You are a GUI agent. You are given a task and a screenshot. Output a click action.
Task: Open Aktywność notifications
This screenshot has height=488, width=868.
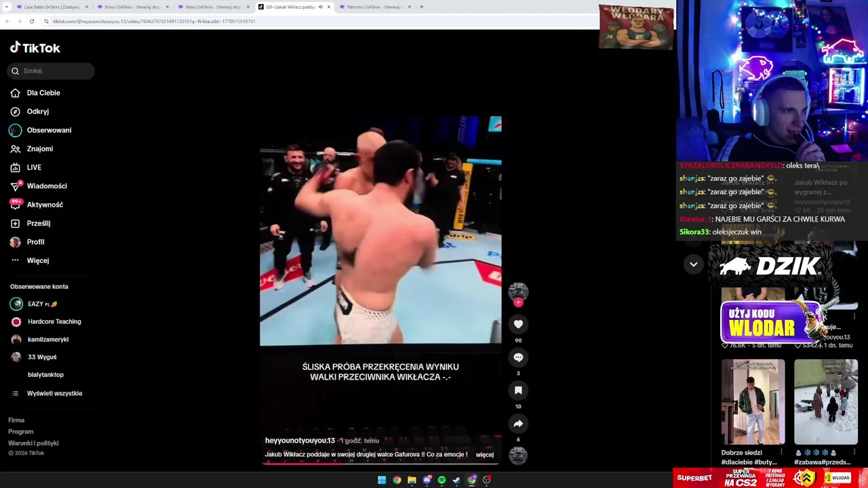pyautogui.click(x=45, y=205)
